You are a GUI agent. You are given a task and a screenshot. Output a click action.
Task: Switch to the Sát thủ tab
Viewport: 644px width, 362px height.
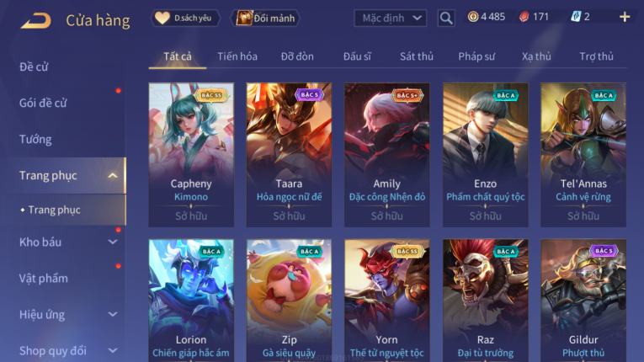click(x=417, y=56)
